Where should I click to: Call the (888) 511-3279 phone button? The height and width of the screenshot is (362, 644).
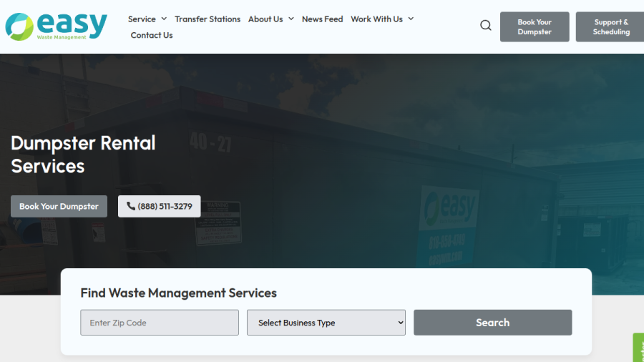pos(160,207)
